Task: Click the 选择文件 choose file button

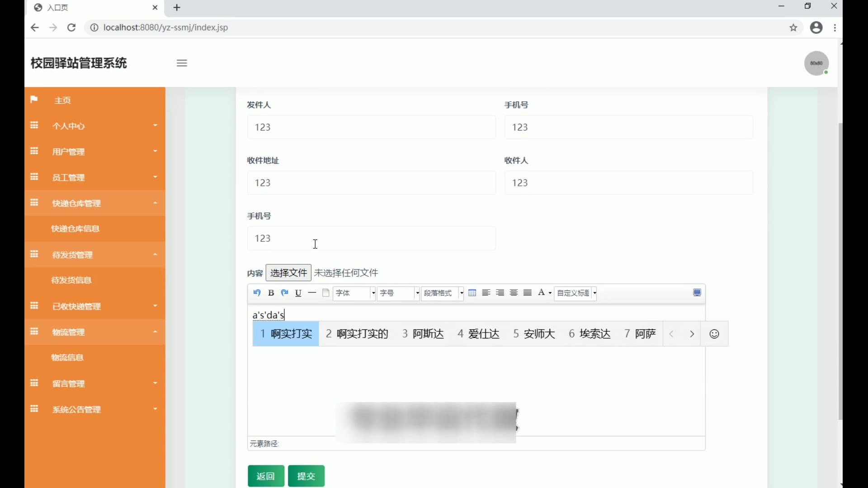Action: (x=288, y=273)
